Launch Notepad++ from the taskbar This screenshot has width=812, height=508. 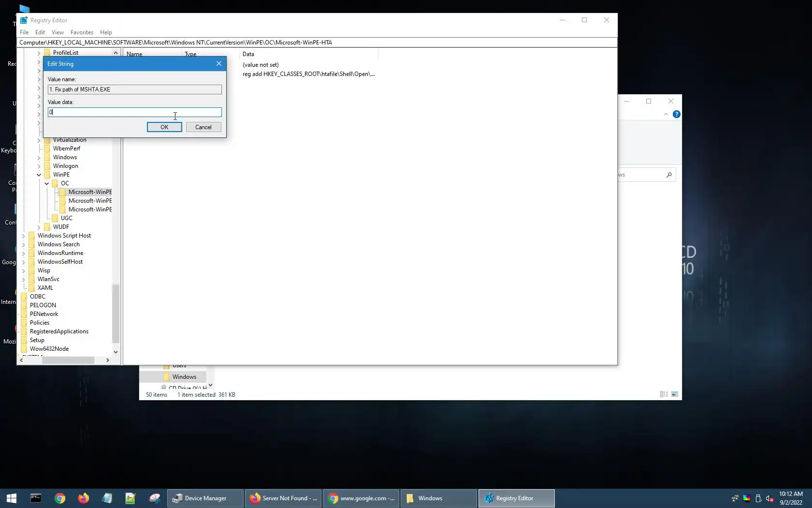[x=130, y=498]
